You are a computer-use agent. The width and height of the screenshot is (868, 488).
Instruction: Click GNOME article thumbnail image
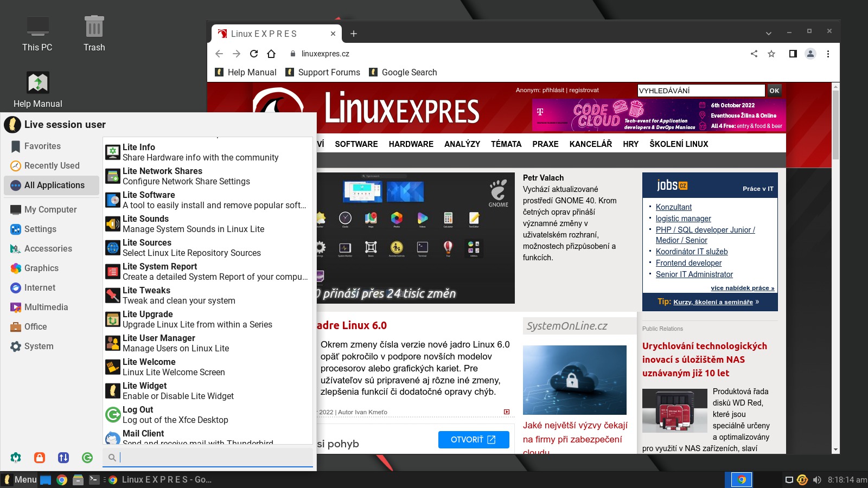[416, 238]
